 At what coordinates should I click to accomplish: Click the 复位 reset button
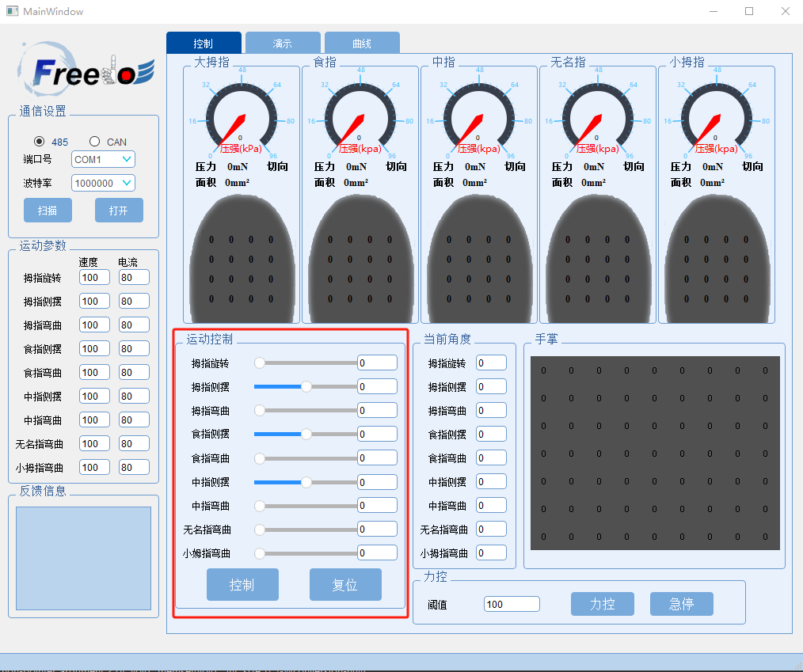[345, 584]
